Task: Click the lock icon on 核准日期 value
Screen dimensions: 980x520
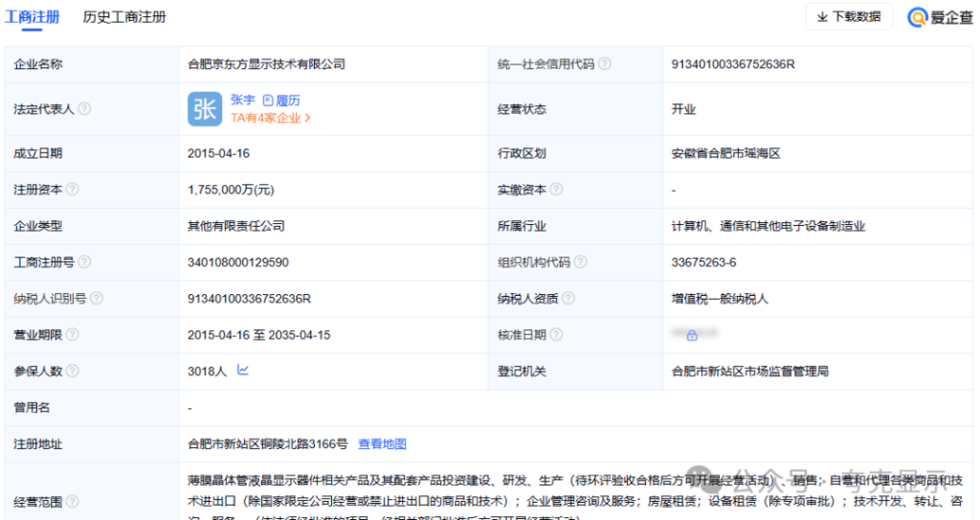Action: [x=692, y=336]
